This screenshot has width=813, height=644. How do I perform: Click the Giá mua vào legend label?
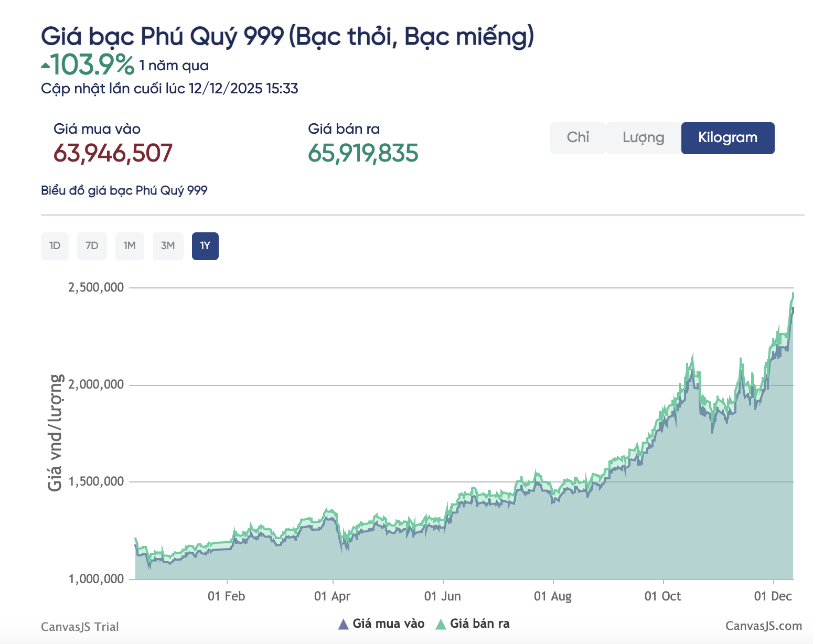tap(388, 624)
